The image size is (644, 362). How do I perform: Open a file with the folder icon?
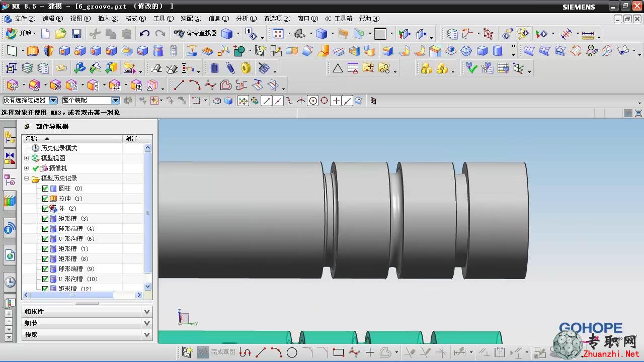[x=61, y=34]
